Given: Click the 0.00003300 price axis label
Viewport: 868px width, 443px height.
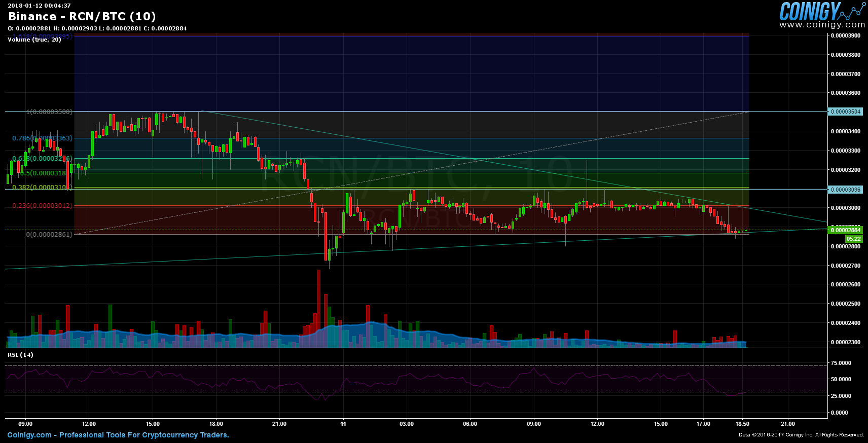Looking at the screenshot, I should click(845, 151).
